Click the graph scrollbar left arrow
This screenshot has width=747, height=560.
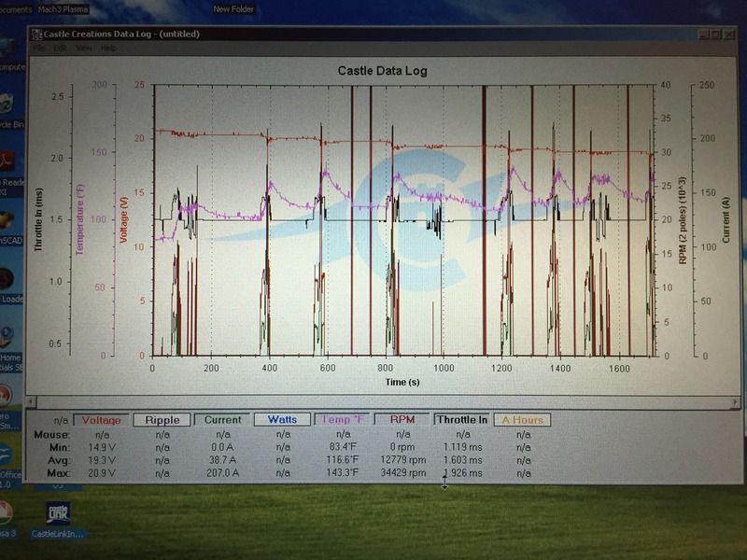point(31,402)
